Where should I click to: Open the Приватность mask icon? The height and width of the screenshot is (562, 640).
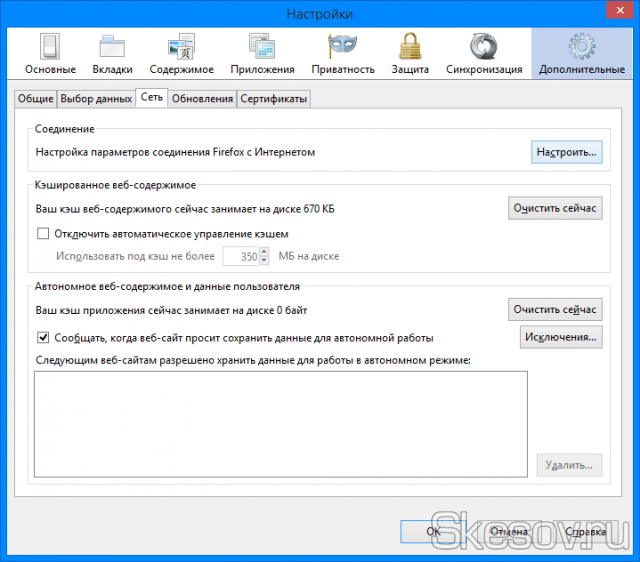pyautogui.click(x=342, y=54)
